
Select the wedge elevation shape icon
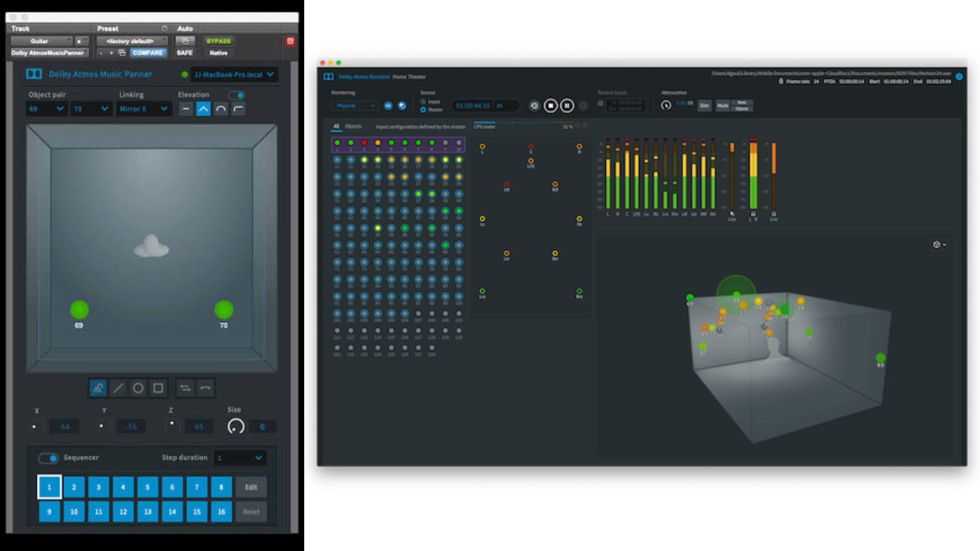pyautogui.click(x=203, y=109)
